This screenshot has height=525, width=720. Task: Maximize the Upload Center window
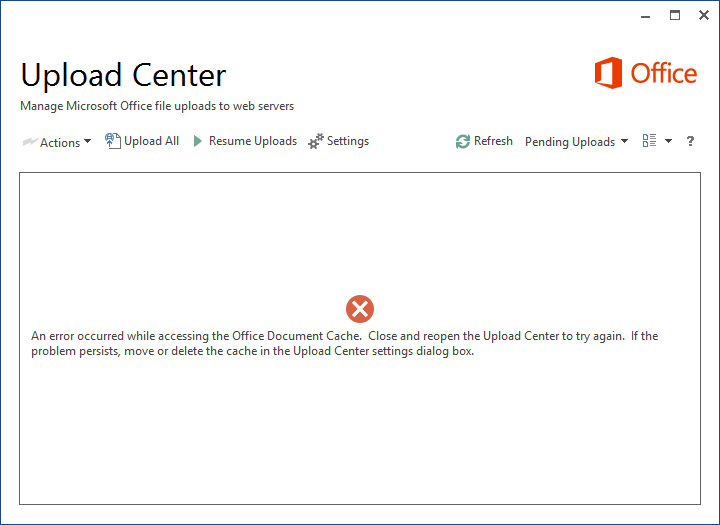675,15
